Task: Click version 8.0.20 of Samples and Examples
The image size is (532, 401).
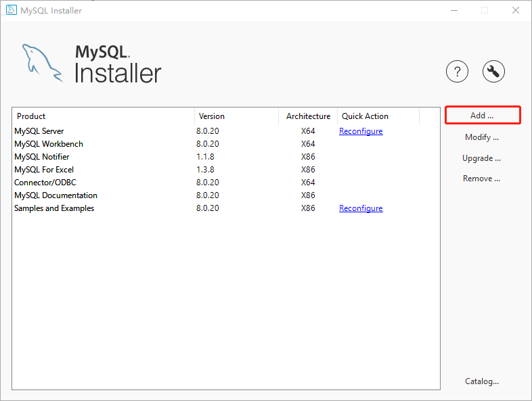Action: click(208, 208)
